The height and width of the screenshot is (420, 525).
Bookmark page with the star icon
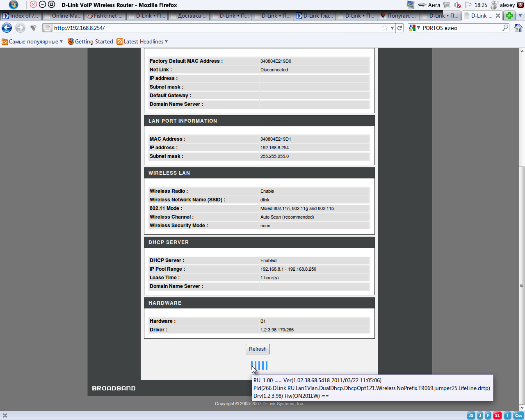tap(384, 28)
